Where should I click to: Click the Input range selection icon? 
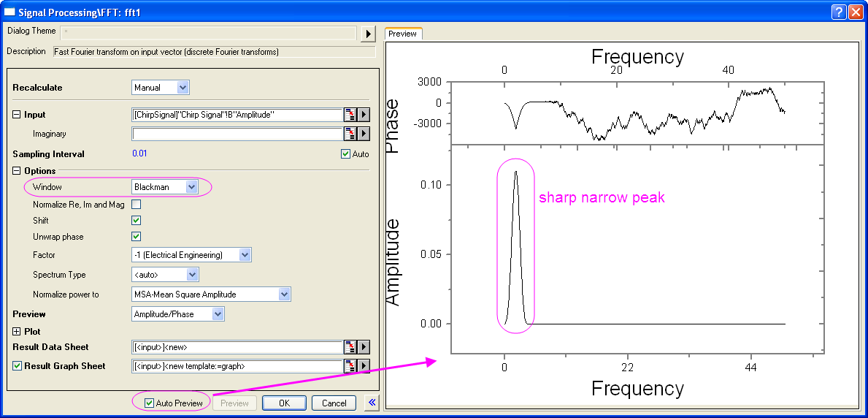coord(350,115)
